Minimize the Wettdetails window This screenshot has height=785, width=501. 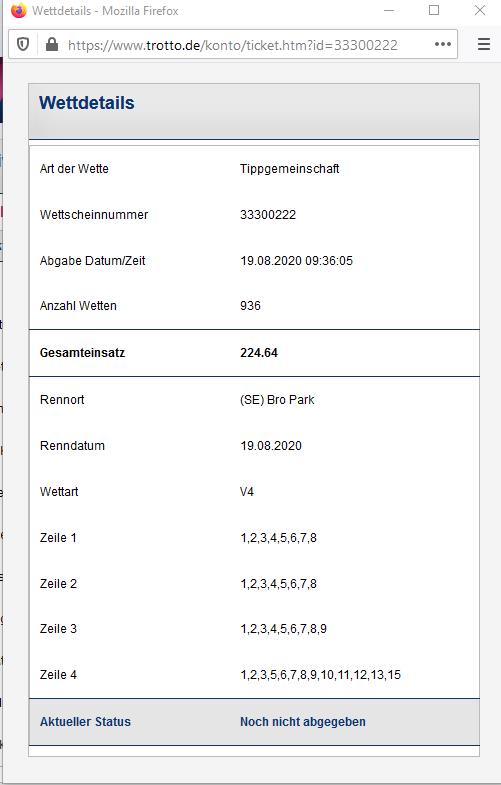tap(388, 11)
